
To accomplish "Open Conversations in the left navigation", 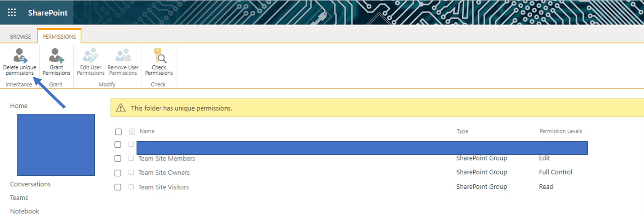I will [x=30, y=184].
